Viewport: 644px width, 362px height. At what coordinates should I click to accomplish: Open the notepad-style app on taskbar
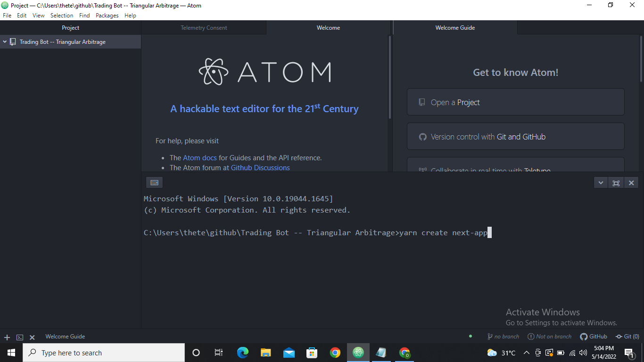pyautogui.click(x=381, y=353)
